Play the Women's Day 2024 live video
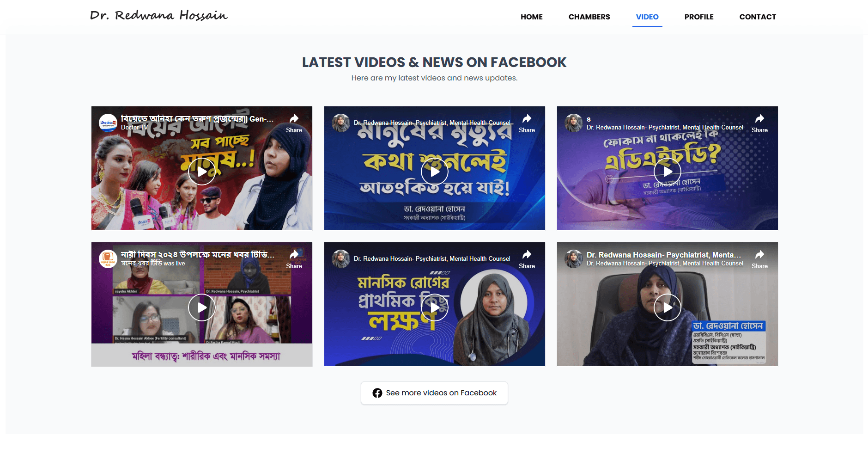Image resolution: width=868 pixels, height=467 pixels. pyautogui.click(x=202, y=307)
